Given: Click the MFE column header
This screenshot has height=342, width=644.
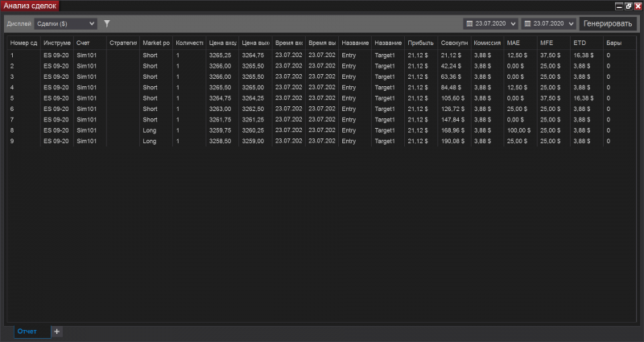Looking at the screenshot, I should click(554, 43).
